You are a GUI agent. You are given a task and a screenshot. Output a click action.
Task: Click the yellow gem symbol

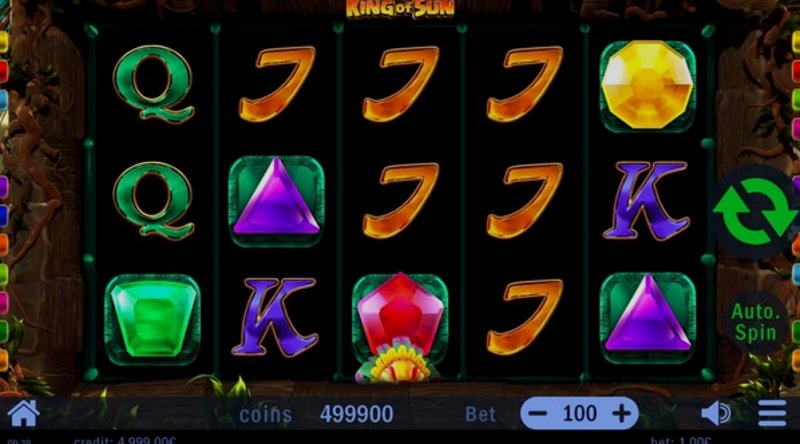(x=647, y=85)
